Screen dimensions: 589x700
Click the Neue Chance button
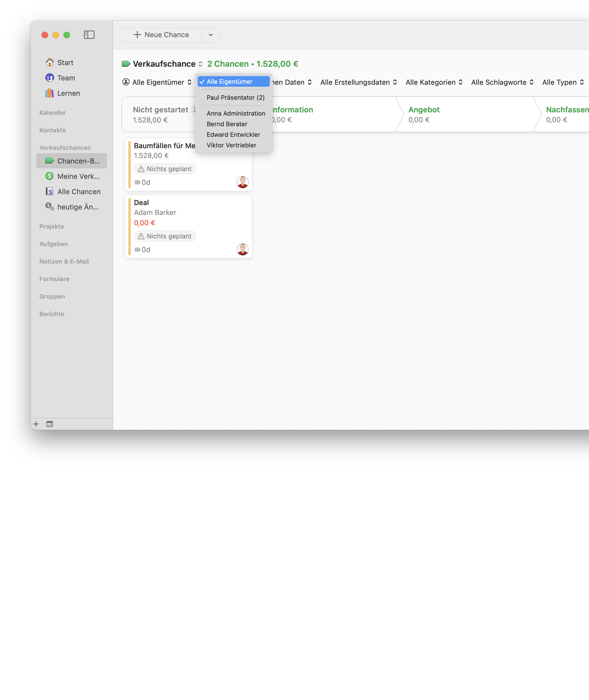[161, 35]
